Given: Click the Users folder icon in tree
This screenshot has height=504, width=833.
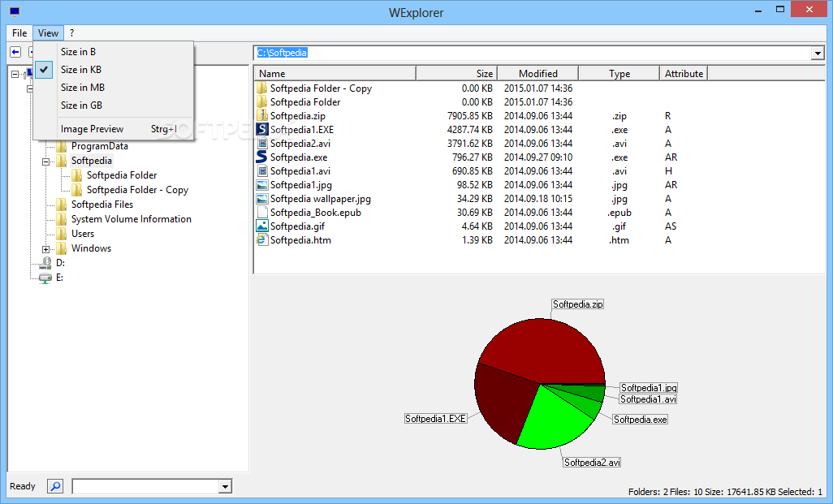Looking at the screenshot, I should 62,234.
